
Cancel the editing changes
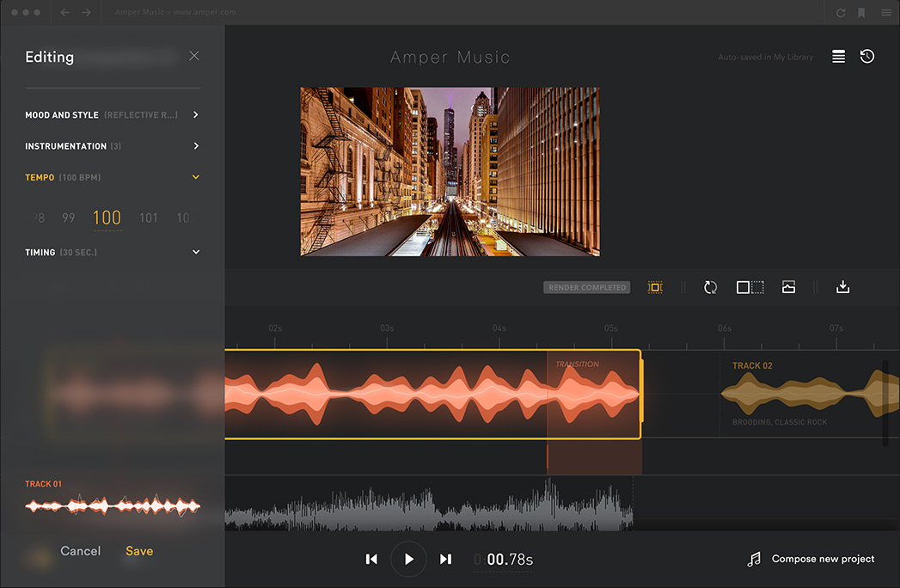point(80,551)
